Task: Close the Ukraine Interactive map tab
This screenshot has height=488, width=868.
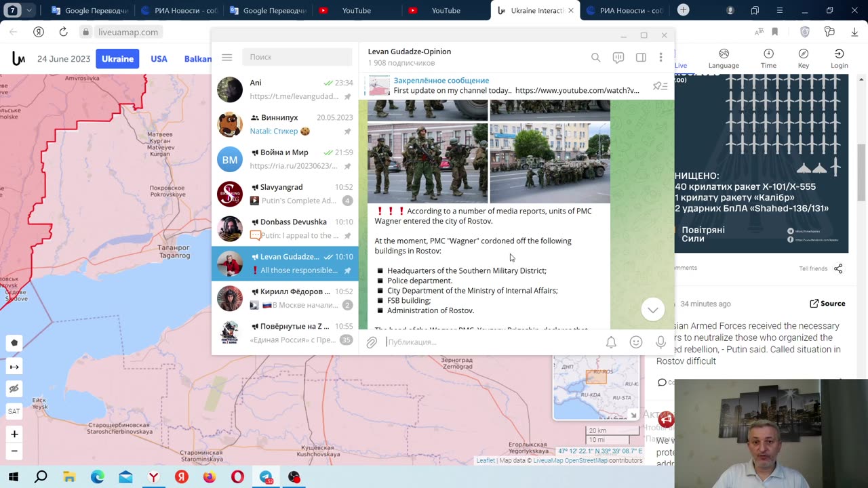Action: tap(571, 10)
